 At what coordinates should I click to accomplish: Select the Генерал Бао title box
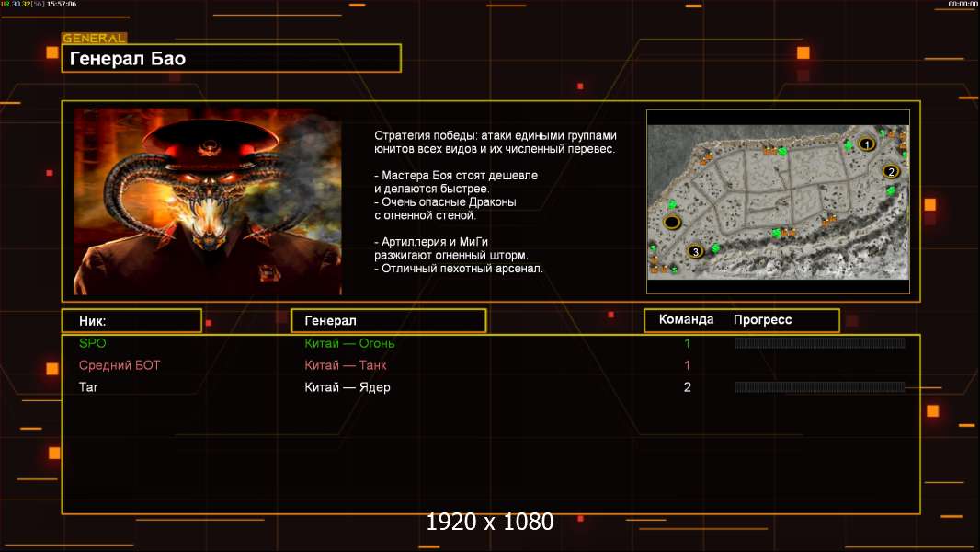232,58
